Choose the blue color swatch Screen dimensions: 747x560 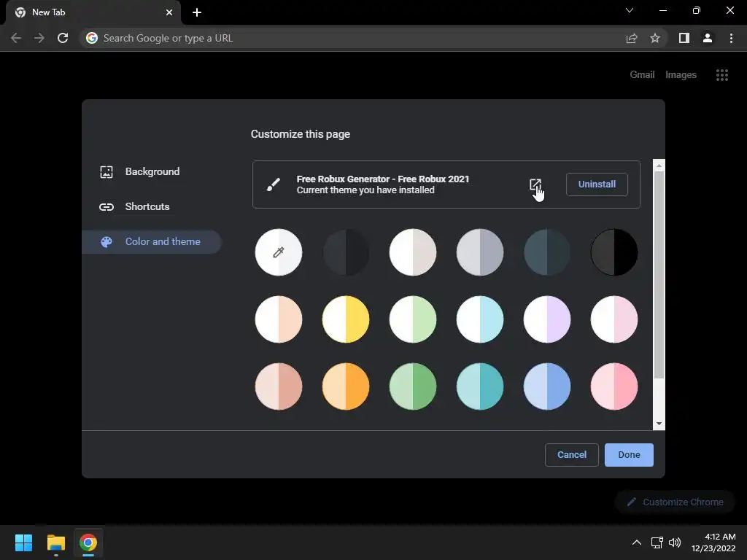[547, 386]
